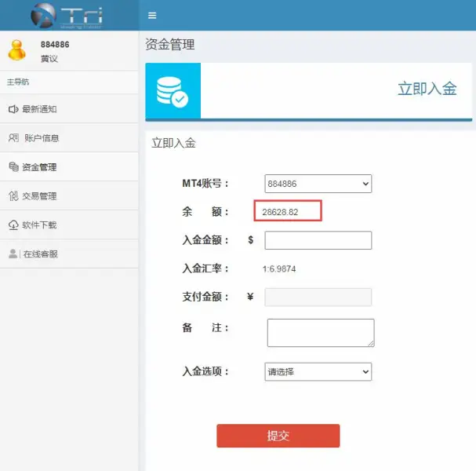Screen dimensions: 476x471
Task: Open 交易管理 menu item
Action: tap(69, 196)
